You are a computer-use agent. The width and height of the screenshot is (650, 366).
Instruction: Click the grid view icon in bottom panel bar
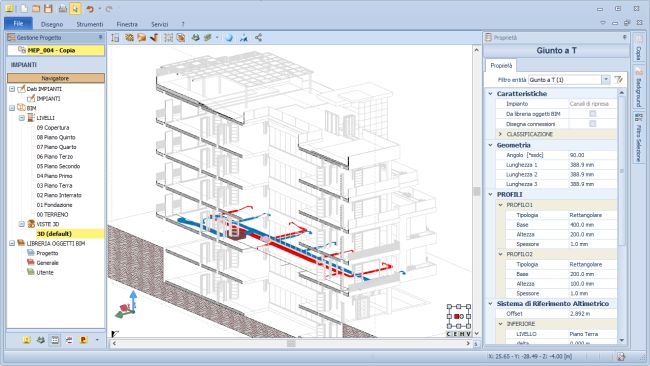coord(55,340)
